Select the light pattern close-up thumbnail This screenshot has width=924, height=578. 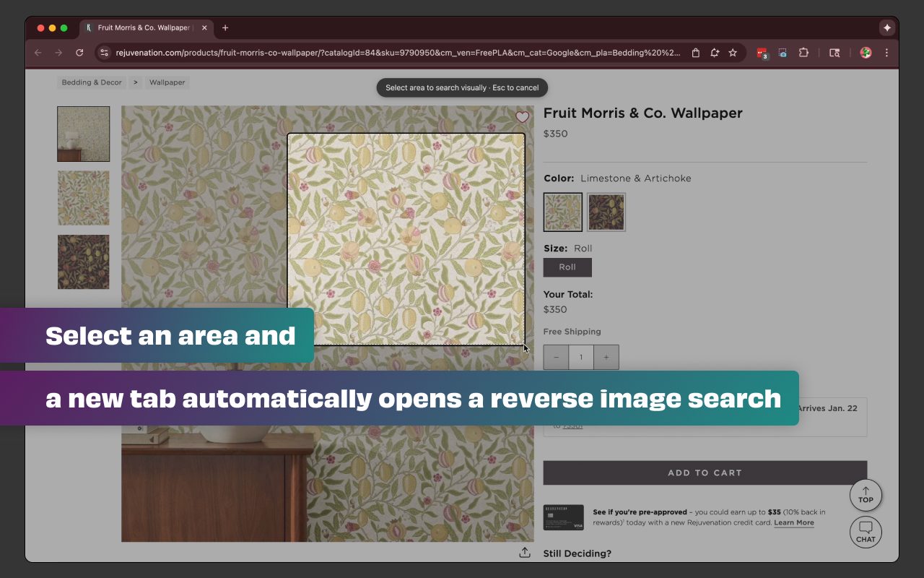click(84, 198)
